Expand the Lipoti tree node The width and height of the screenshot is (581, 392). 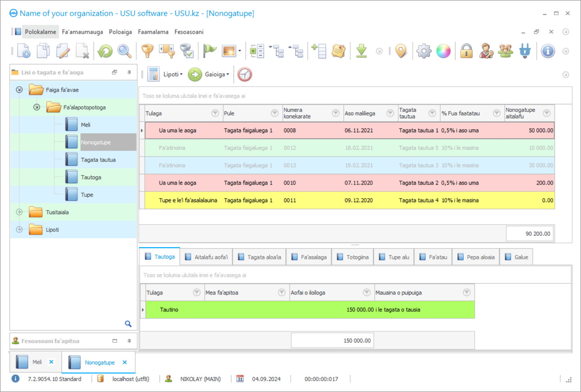19,229
